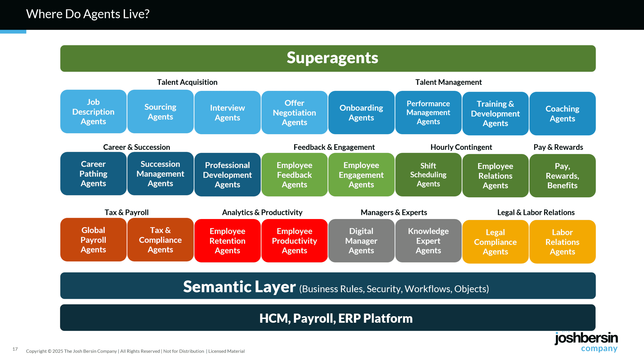This screenshot has height=360, width=644.
Task: Click the Offer Negotiation Agents box
Action: (x=294, y=113)
